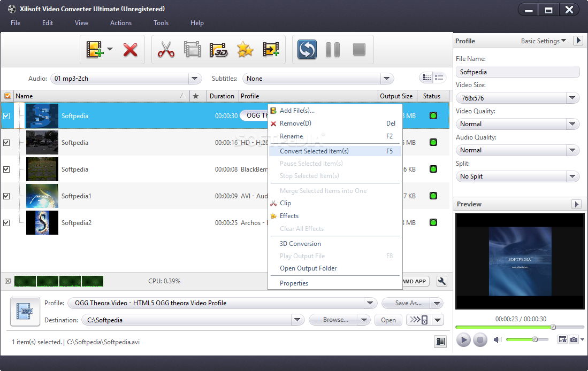588x371 pixels.
Task: Open the Tools menu
Action: [x=161, y=23]
